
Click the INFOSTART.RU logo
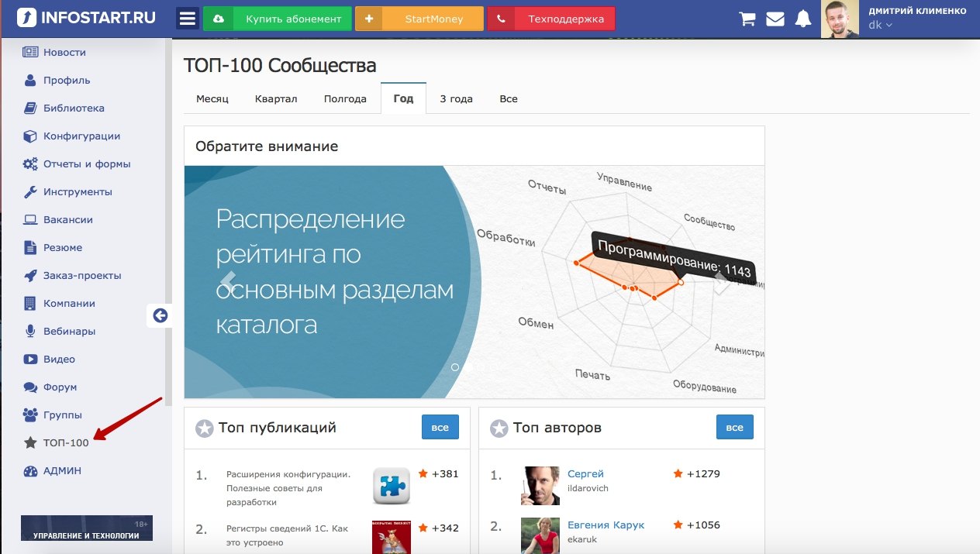85,17
